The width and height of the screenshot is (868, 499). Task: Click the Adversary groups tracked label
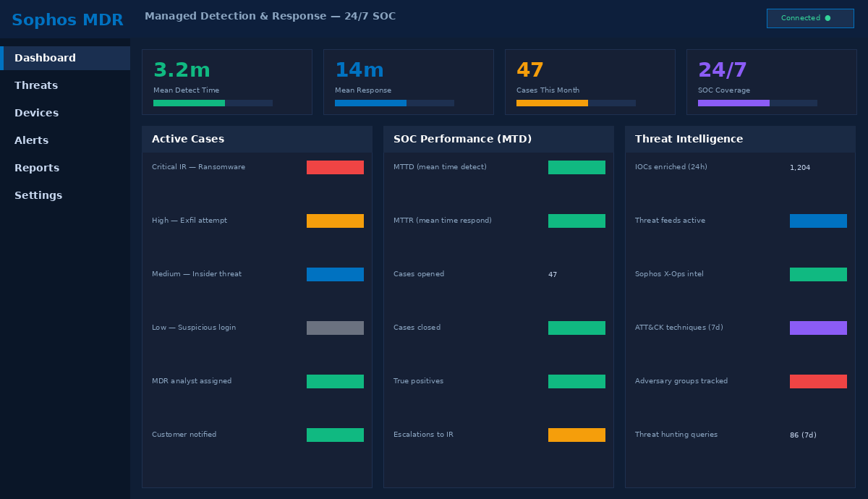681,381
